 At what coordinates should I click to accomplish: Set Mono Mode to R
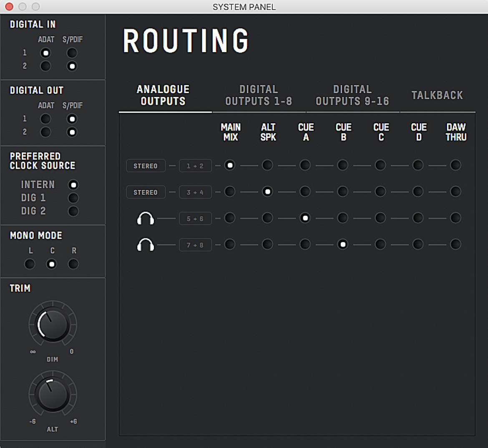(73, 264)
